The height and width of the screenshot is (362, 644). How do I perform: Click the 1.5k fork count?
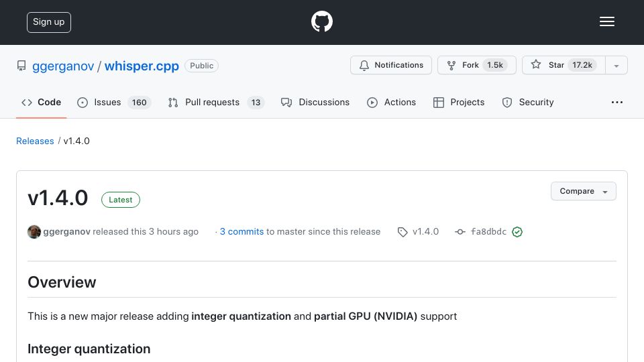pyautogui.click(x=495, y=65)
